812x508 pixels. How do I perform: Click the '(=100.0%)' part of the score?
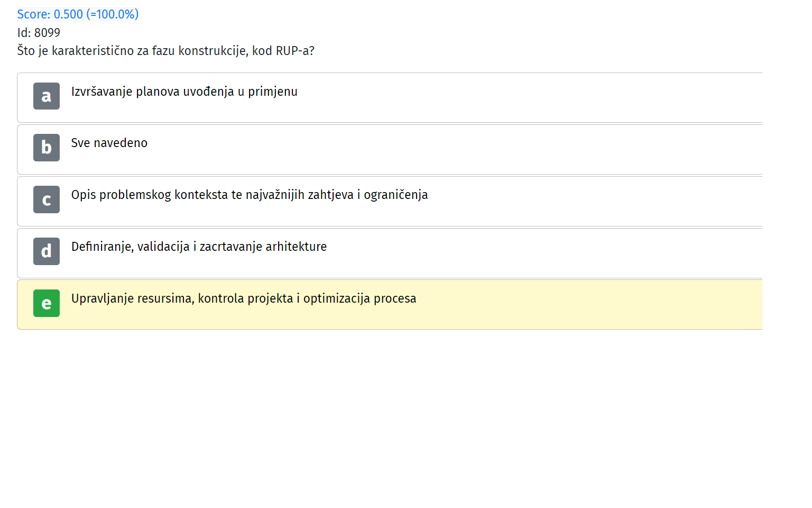tap(113, 14)
